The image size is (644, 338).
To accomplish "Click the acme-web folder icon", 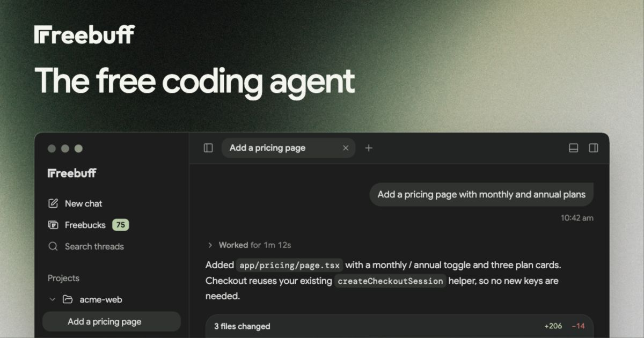I will pos(68,299).
